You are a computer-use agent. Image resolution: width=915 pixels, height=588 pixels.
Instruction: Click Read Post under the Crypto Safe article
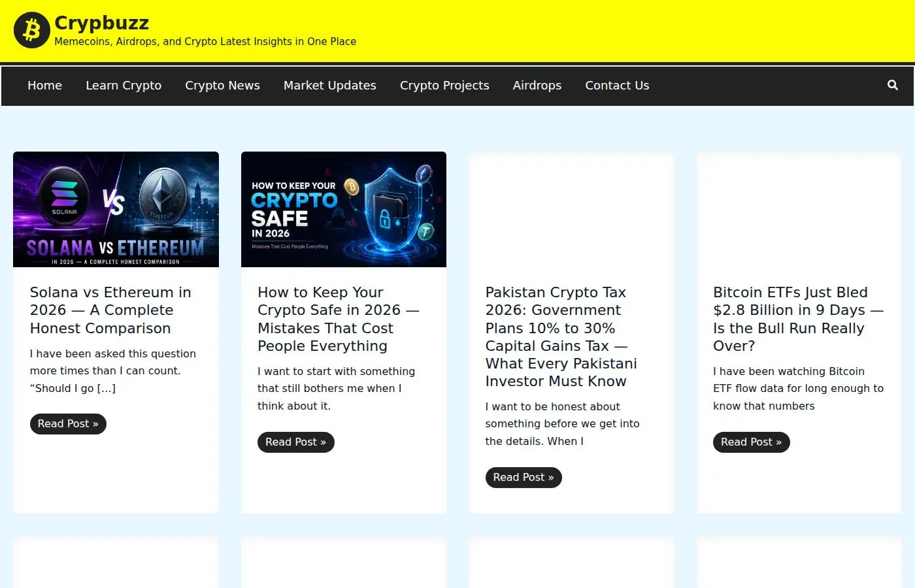tap(295, 442)
